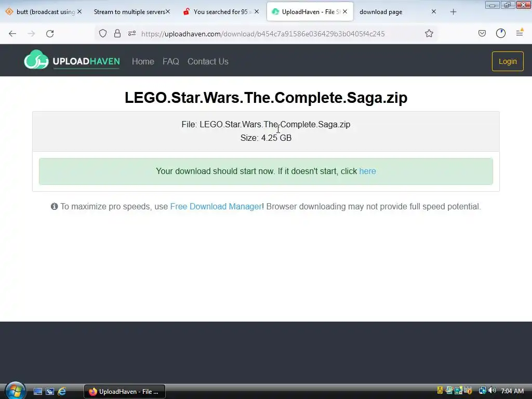532x399 pixels.
Task: Close the 'Stream to multiple servers' tab
Action: point(168,11)
